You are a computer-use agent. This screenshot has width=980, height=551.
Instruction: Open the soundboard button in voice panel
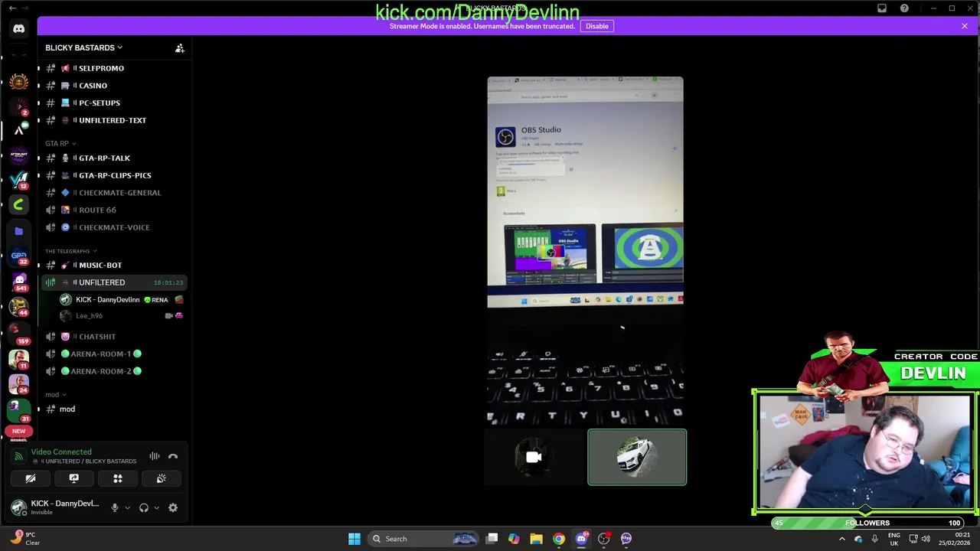coord(162,478)
